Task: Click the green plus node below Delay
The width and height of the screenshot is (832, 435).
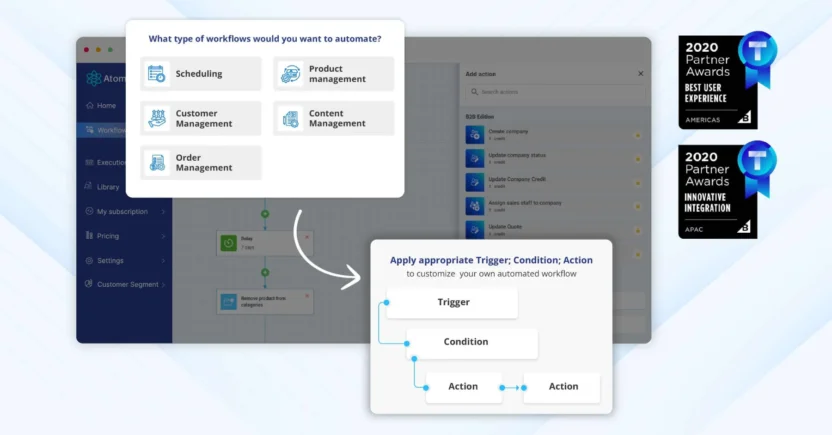Action: pos(265,272)
